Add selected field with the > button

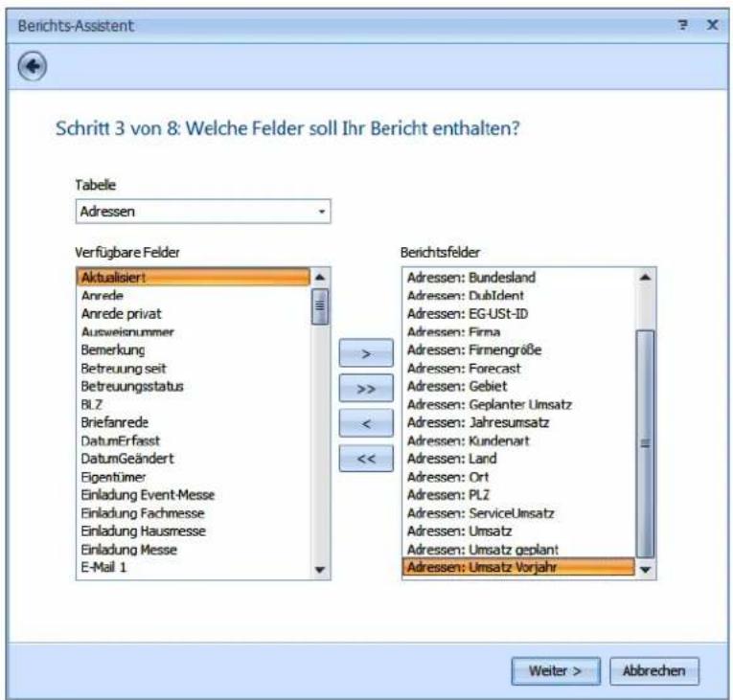(x=366, y=353)
